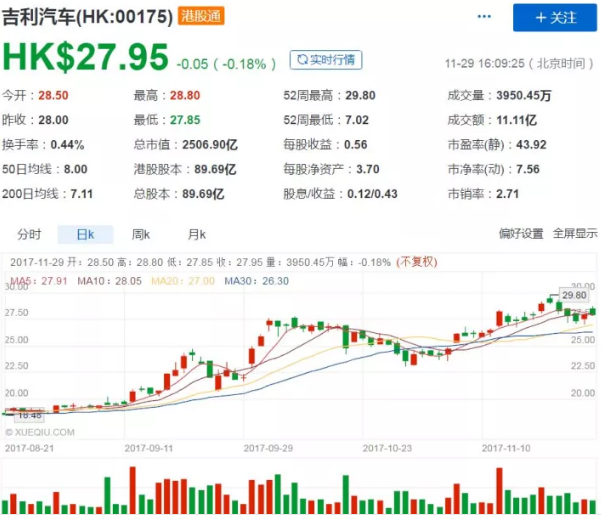Select the 日k chart tab
The image size is (601, 515).
point(85,235)
